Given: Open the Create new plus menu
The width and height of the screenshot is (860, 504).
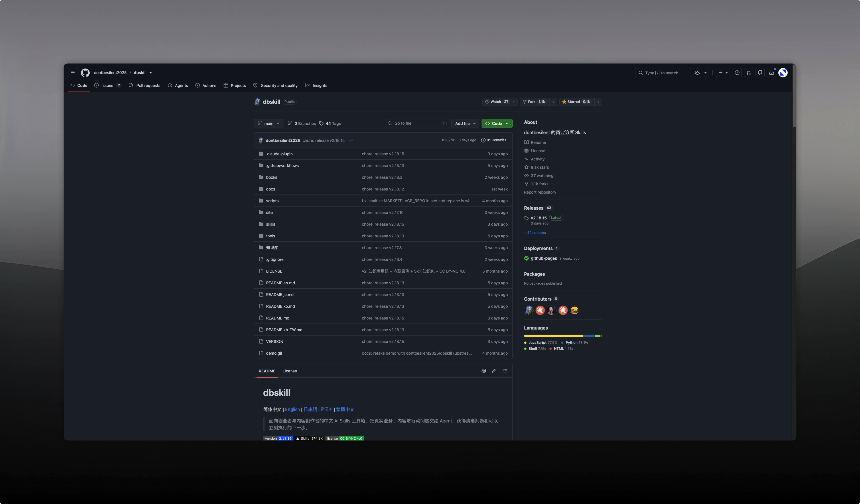Looking at the screenshot, I should pos(723,73).
